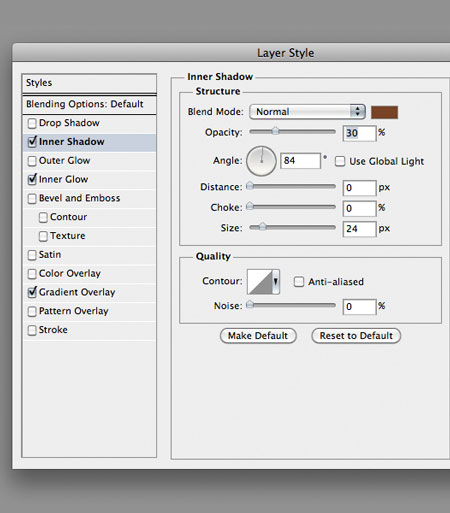450x513 pixels.
Task: Focus the Opacity value field
Action: (x=359, y=133)
